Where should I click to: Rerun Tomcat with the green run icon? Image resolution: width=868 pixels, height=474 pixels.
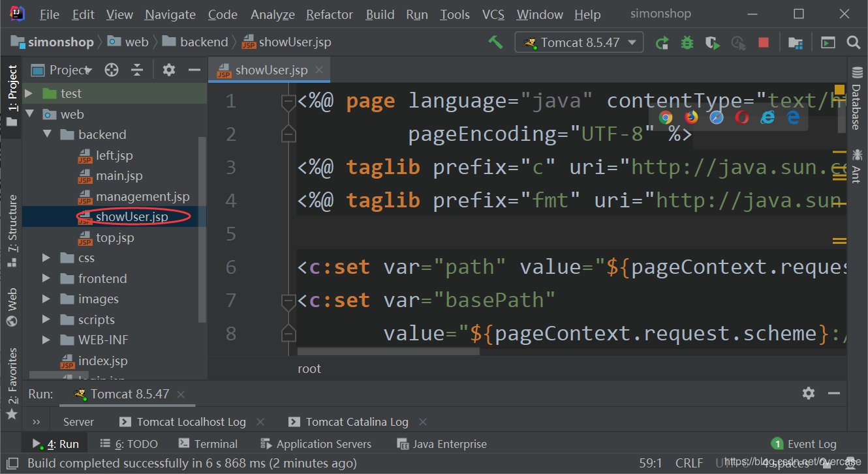[x=662, y=43]
